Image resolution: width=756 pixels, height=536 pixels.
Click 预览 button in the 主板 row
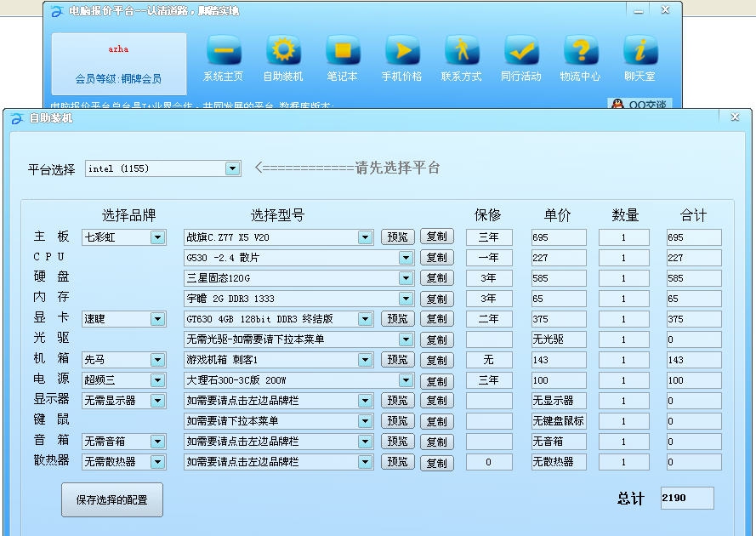(x=398, y=237)
